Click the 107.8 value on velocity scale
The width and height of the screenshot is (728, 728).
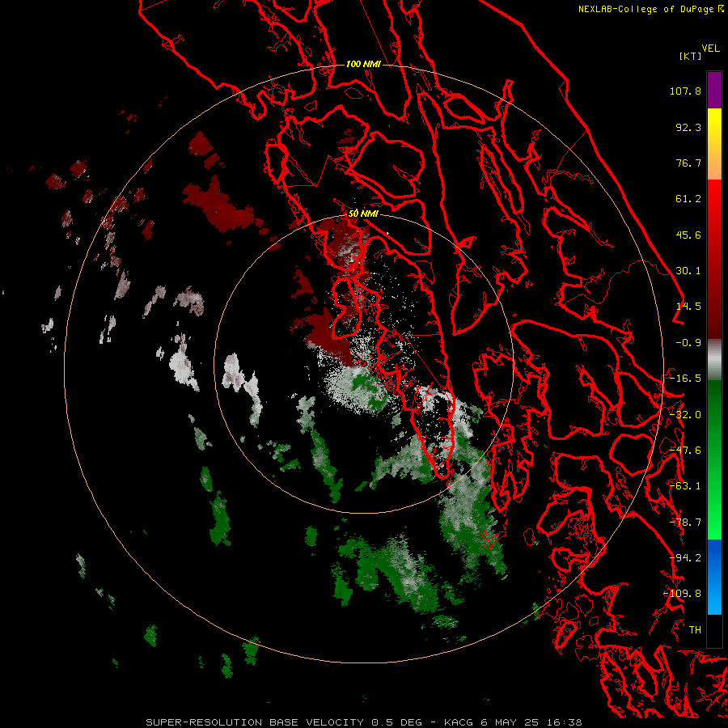pos(685,91)
